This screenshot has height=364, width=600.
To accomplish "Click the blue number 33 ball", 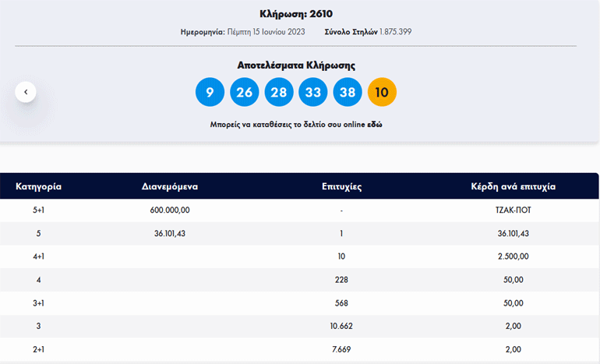I will (x=312, y=93).
